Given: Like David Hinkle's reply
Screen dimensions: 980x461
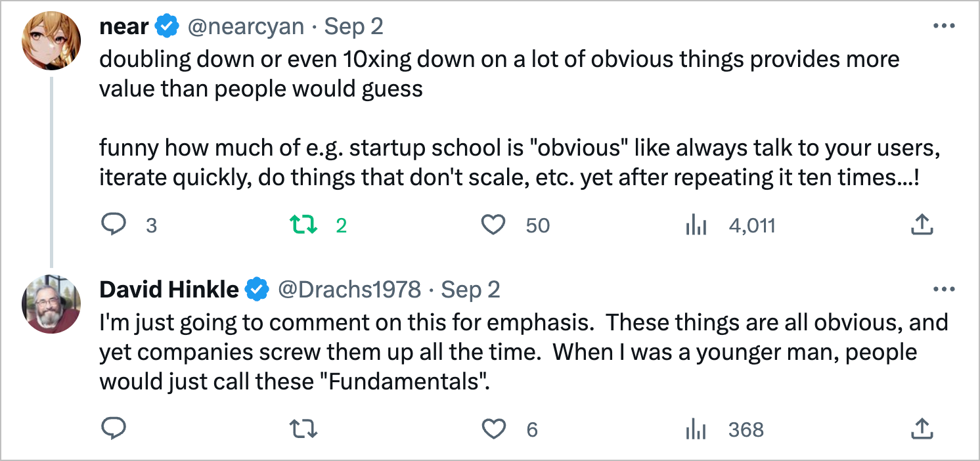Looking at the screenshot, I should [493, 429].
